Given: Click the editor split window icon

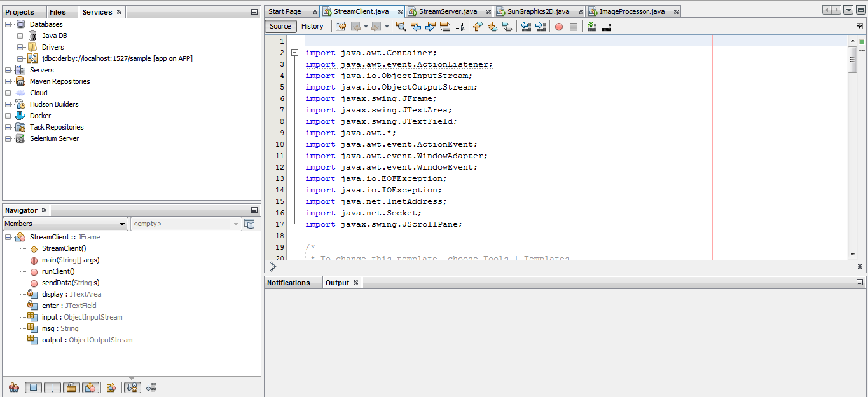Looking at the screenshot, I should tap(860, 26).
